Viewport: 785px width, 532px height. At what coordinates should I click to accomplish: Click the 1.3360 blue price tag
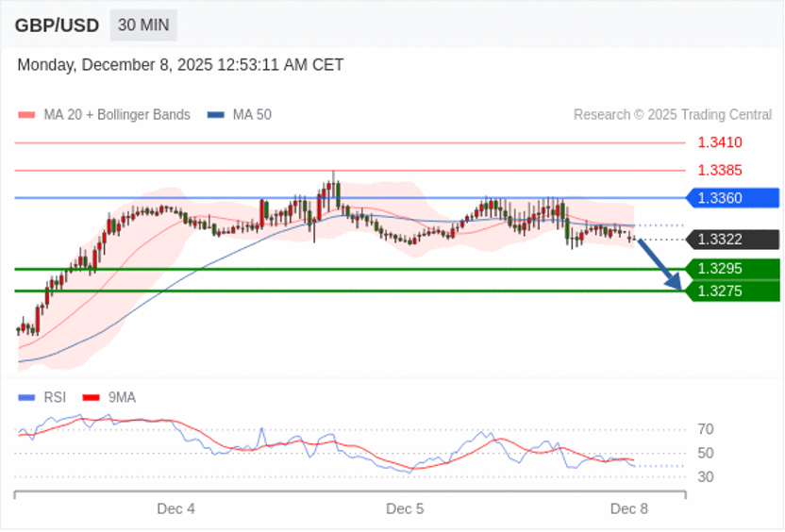click(x=731, y=198)
